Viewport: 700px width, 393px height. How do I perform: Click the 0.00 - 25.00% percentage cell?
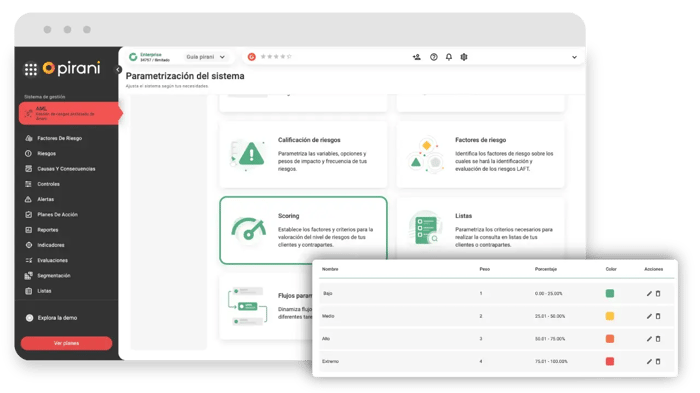click(549, 293)
